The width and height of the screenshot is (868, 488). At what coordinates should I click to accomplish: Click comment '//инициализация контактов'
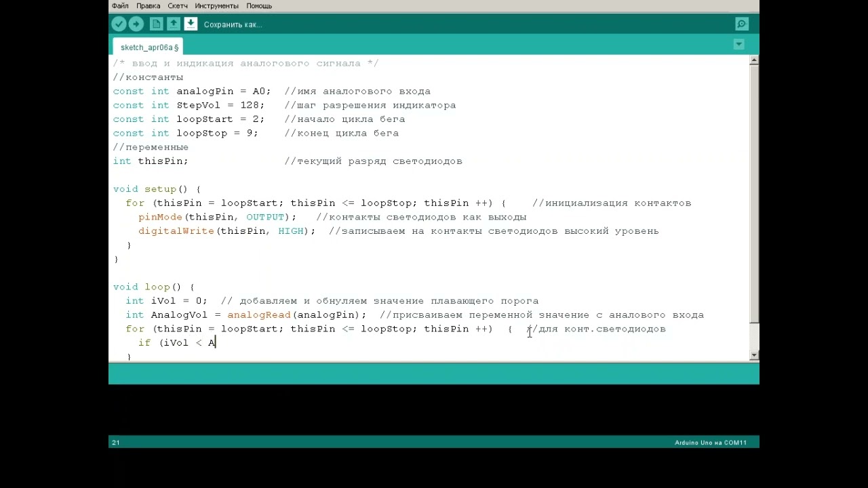[612, 203]
